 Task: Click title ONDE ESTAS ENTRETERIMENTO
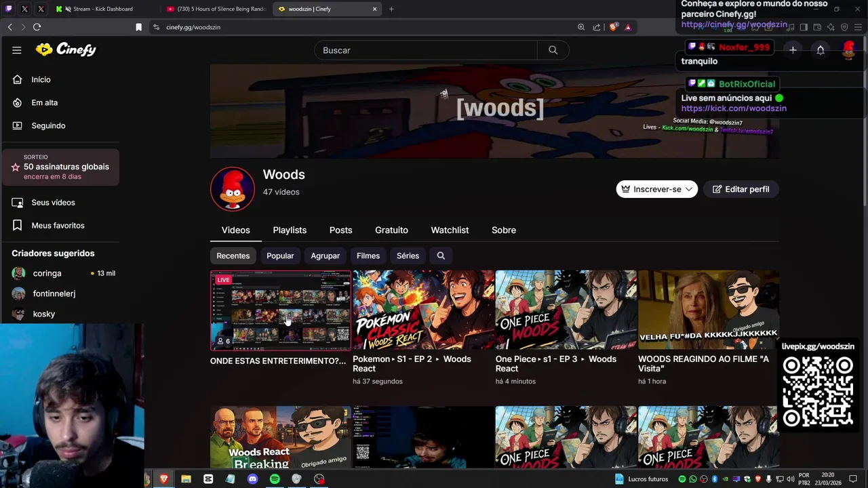278,361
